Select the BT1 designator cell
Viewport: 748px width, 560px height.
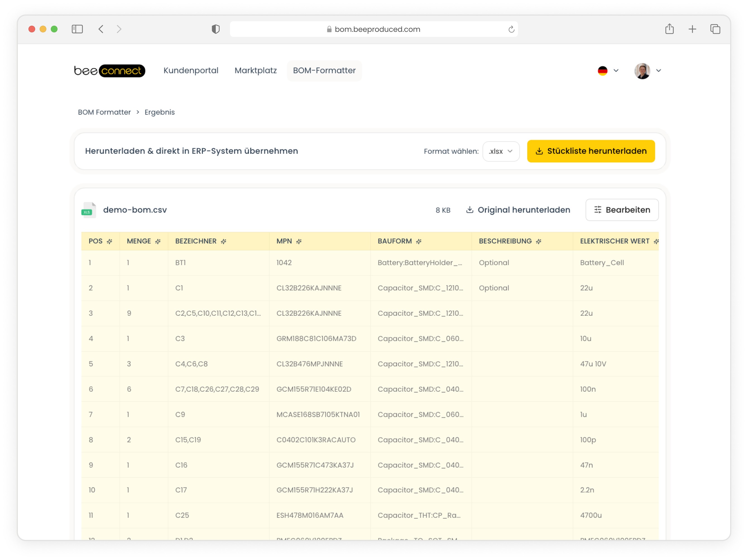coord(219,263)
